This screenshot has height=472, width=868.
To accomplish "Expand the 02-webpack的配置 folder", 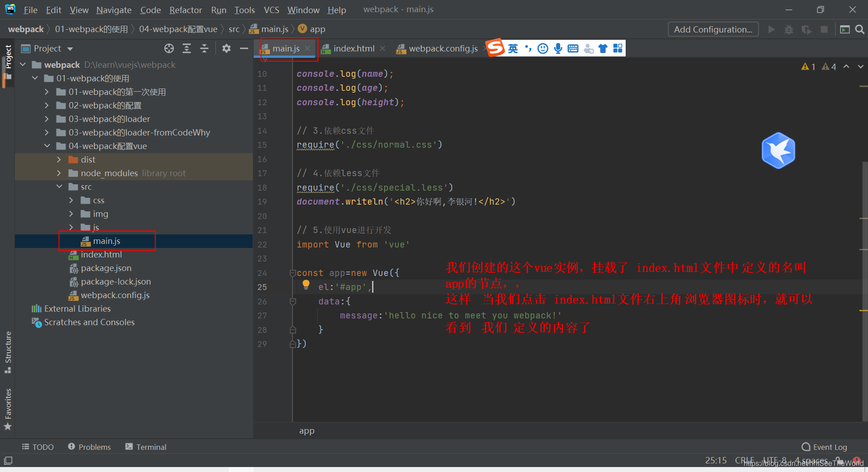I will point(47,105).
